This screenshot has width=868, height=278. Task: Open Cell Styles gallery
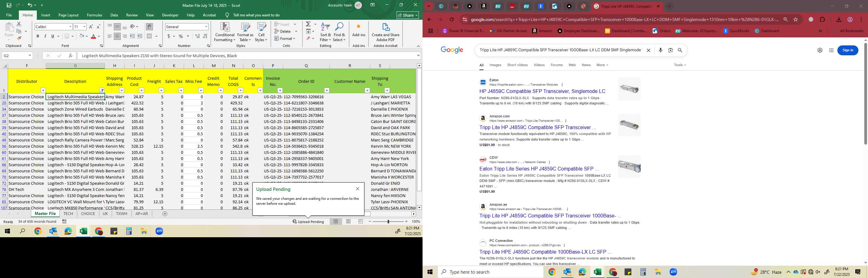coord(261,32)
